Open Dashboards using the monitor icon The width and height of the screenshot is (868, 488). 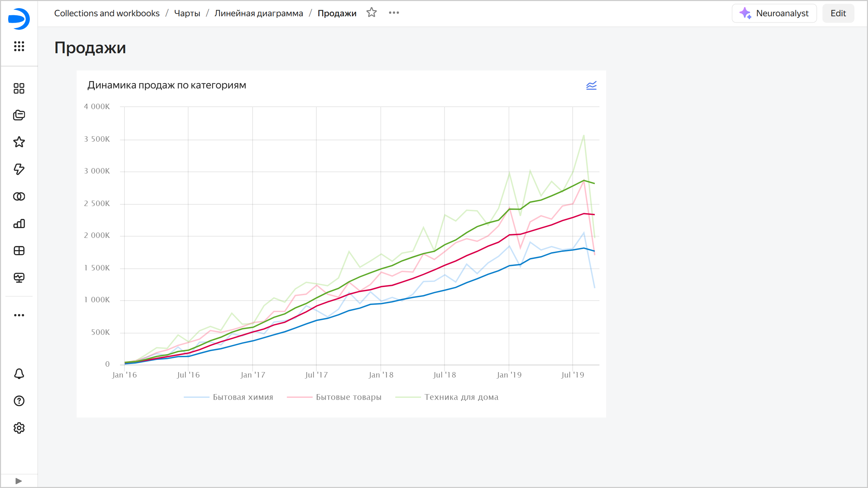(x=19, y=278)
